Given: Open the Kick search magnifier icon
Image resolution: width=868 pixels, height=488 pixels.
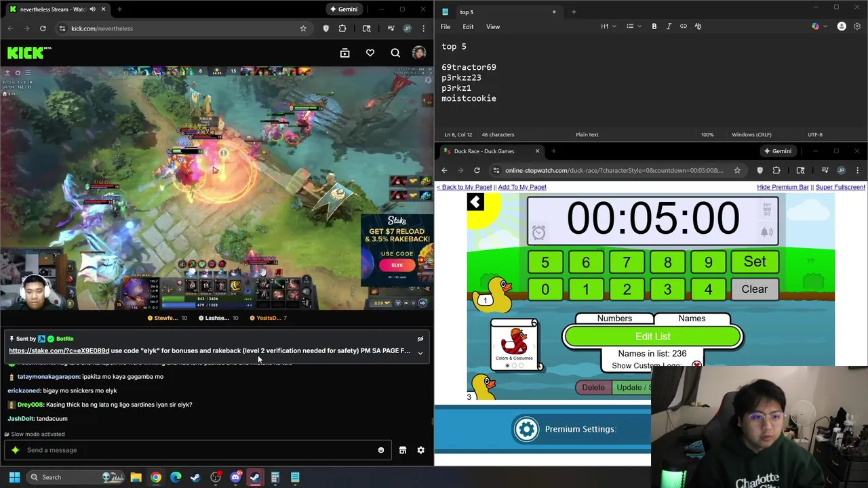Looking at the screenshot, I should point(395,53).
